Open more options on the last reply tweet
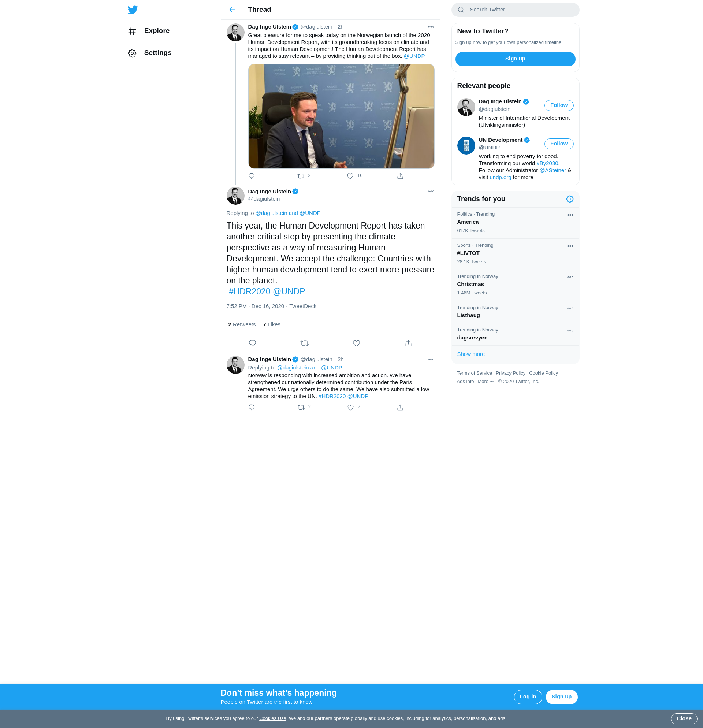Screen dimensions: 703x728 pyautogui.click(x=431, y=359)
